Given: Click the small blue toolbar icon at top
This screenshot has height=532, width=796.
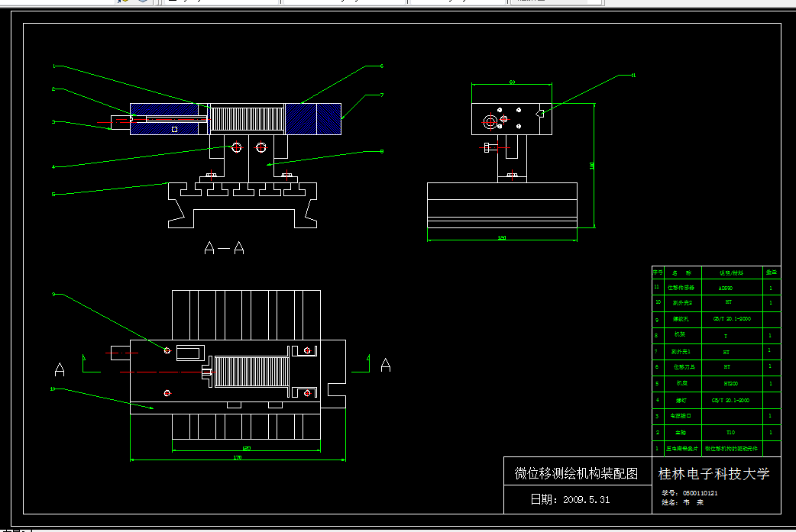Looking at the screenshot, I should pyautogui.click(x=144, y=2).
